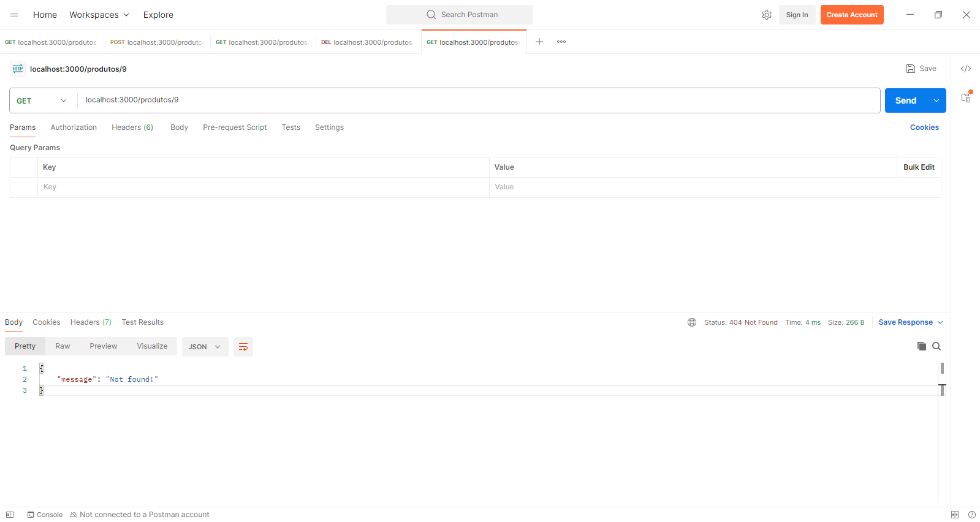980x522 pixels.
Task: Click the response vertical scrollbar handle
Action: 942,368
